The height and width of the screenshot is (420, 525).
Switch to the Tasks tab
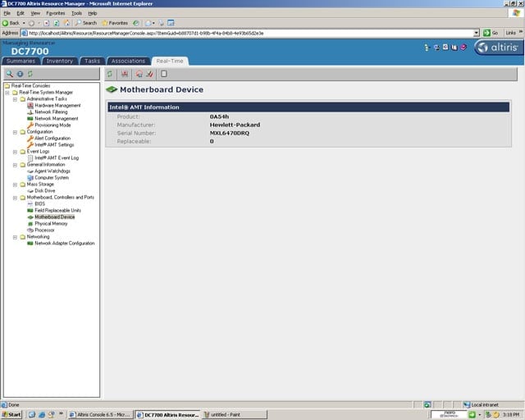(x=92, y=61)
